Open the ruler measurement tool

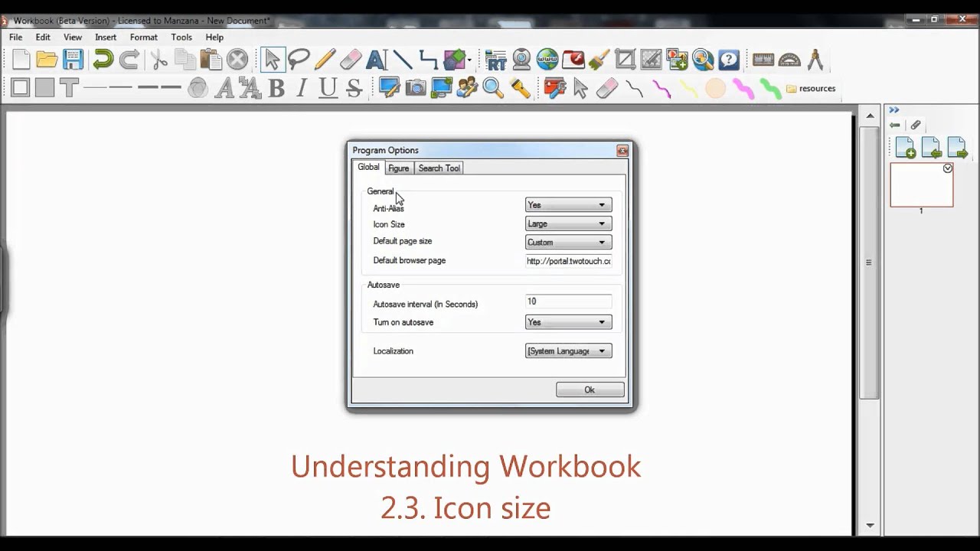click(763, 58)
